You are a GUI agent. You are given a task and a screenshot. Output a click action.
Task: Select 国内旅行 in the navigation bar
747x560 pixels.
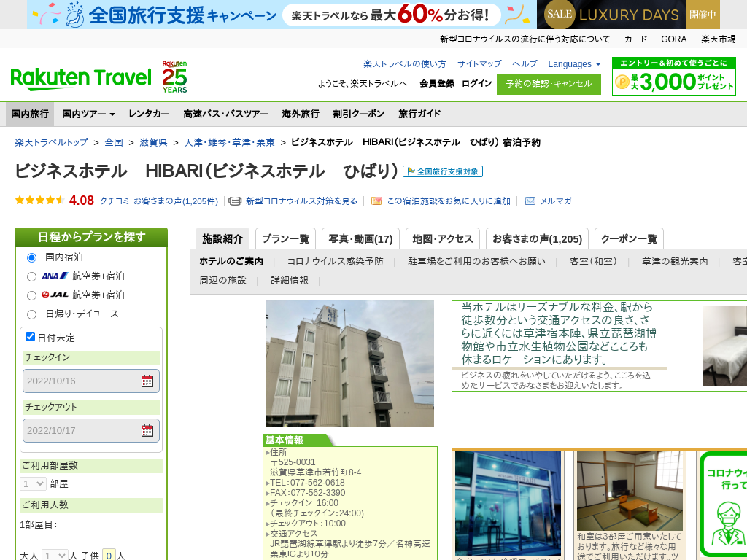click(30, 114)
